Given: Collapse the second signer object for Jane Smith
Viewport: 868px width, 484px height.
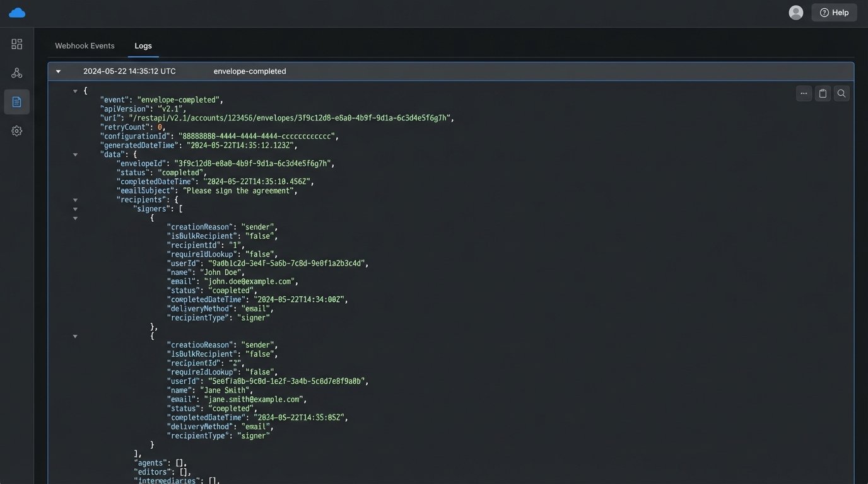Looking at the screenshot, I should point(75,336).
